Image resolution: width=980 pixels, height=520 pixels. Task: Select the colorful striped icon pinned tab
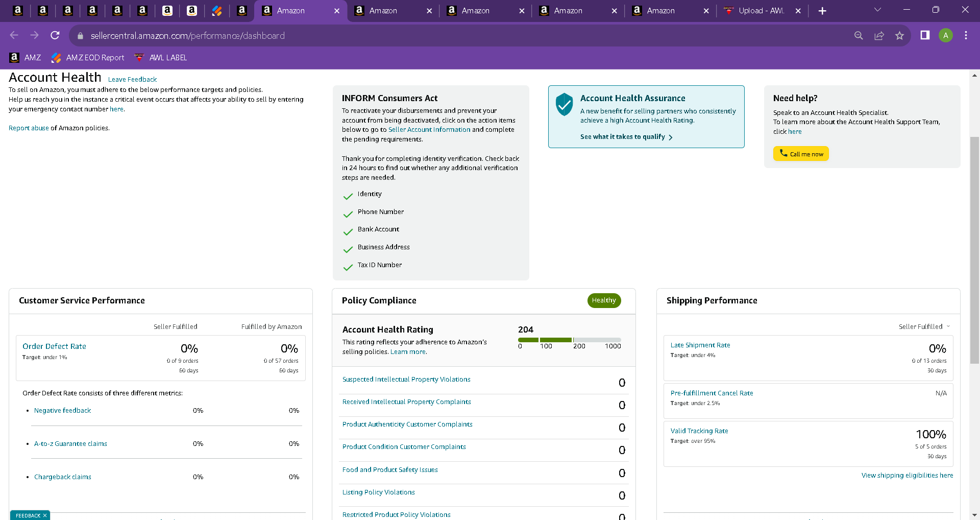tap(217, 11)
